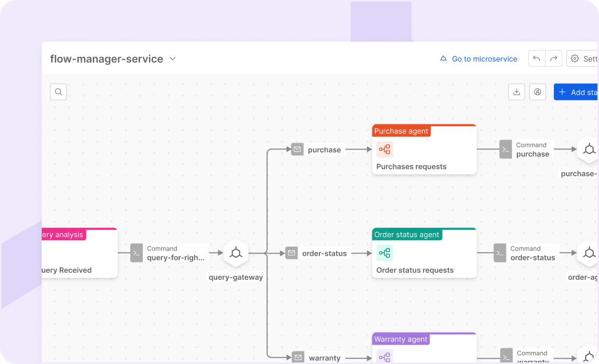Open the flow-manager-service dropdown
Image resolution: width=599 pixels, height=364 pixels.
pyautogui.click(x=173, y=59)
